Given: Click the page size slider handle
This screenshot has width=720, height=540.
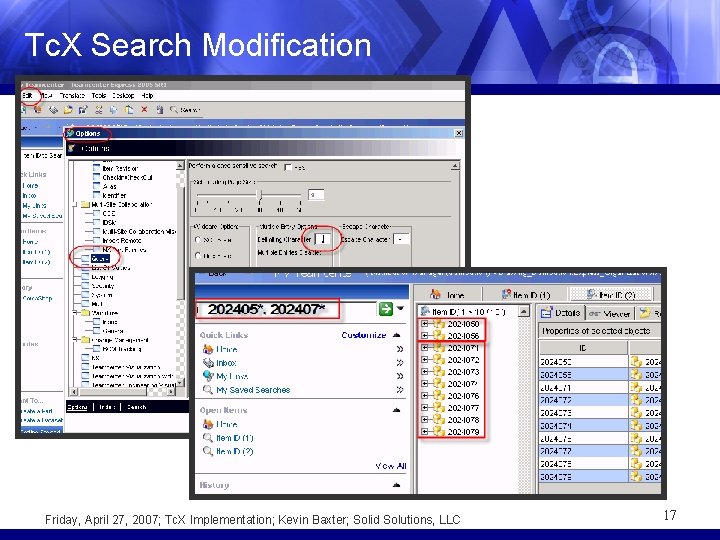Looking at the screenshot, I should (259, 196).
